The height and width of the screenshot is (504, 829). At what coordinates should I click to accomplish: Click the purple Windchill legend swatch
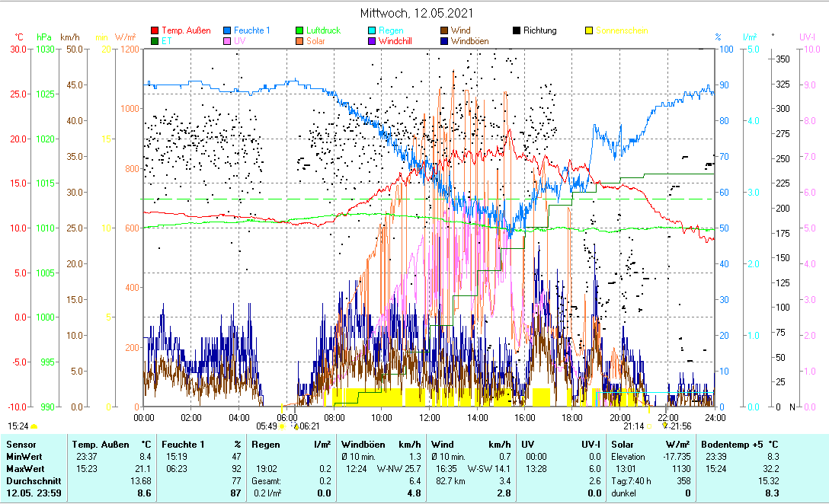coord(371,41)
